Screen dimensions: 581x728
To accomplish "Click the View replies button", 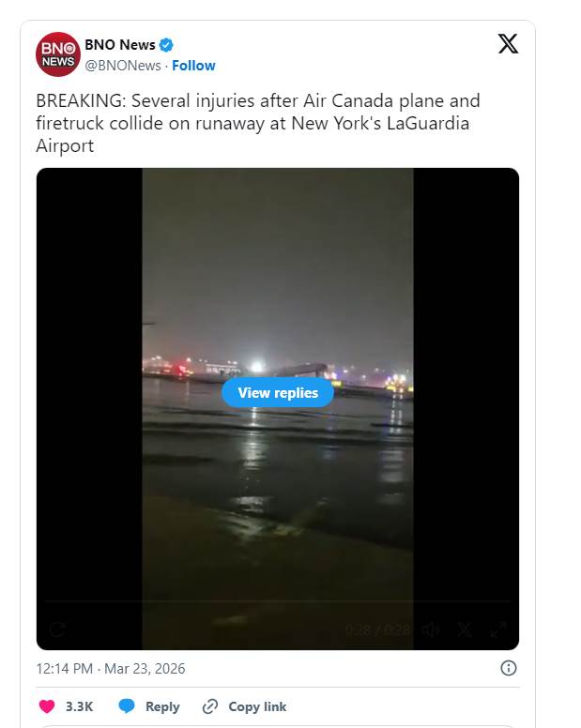I will [278, 393].
